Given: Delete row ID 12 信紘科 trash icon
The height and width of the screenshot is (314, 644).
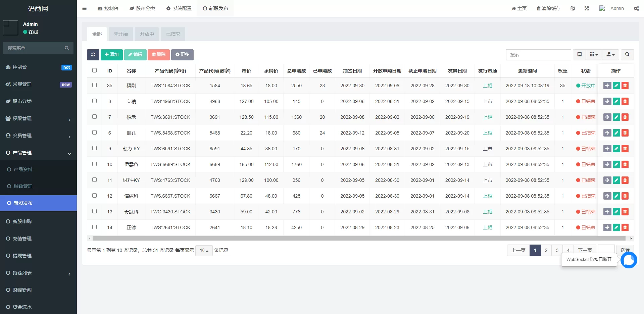Looking at the screenshot, I should pos(625,196).
